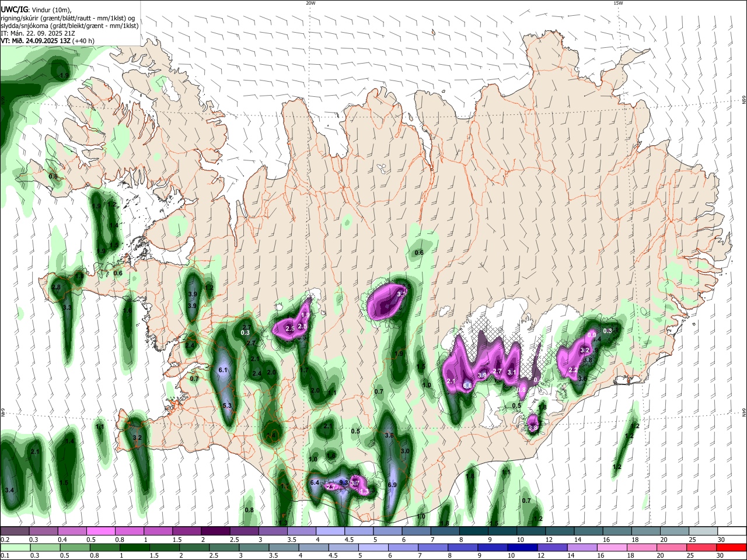Click the bottom-row legend label '0.1'
This screenshot has width=747, height=560.
click(x=5, y=556)
